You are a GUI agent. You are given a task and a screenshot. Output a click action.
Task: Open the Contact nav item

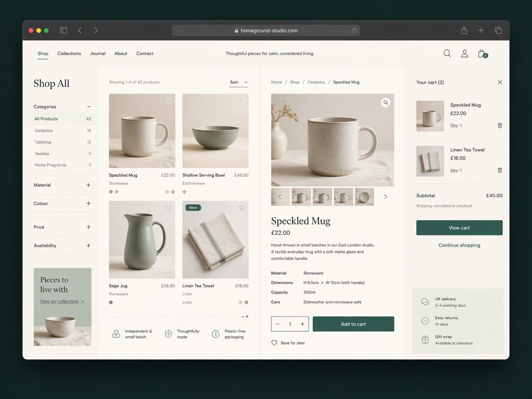145,54
